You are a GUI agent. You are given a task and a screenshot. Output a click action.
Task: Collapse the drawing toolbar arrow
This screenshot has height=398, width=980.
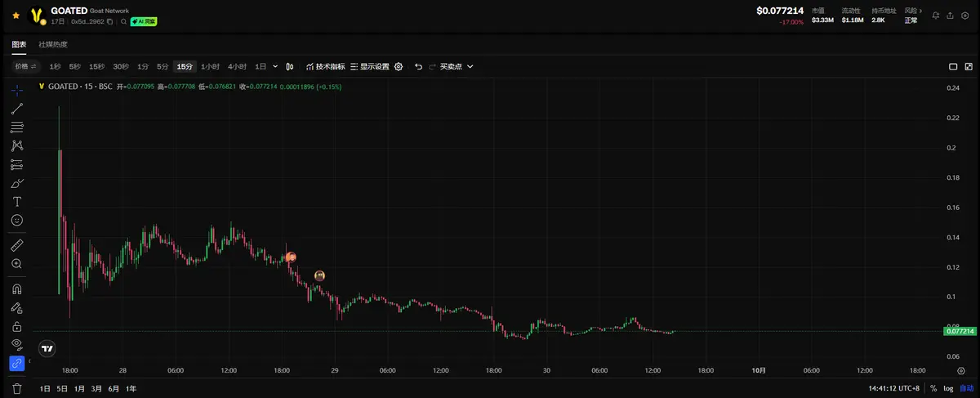tap(30, 360)
